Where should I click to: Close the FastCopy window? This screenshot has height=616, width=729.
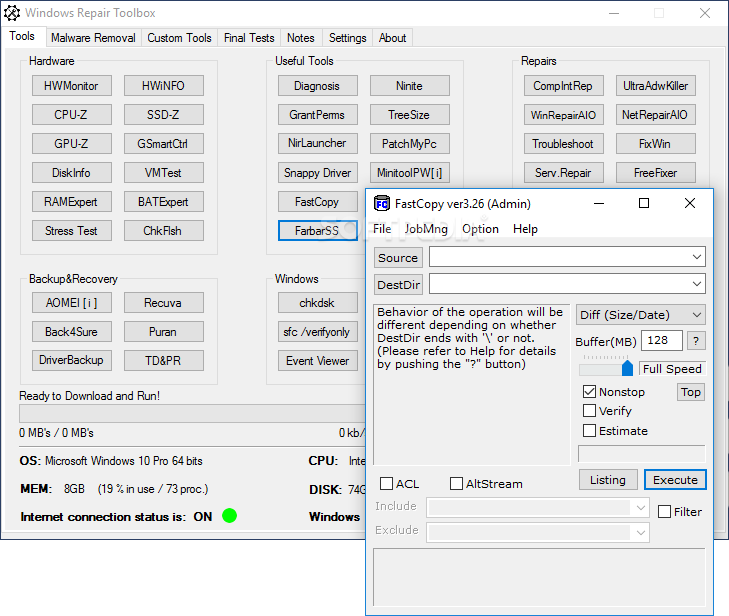[x=690, y=203]
